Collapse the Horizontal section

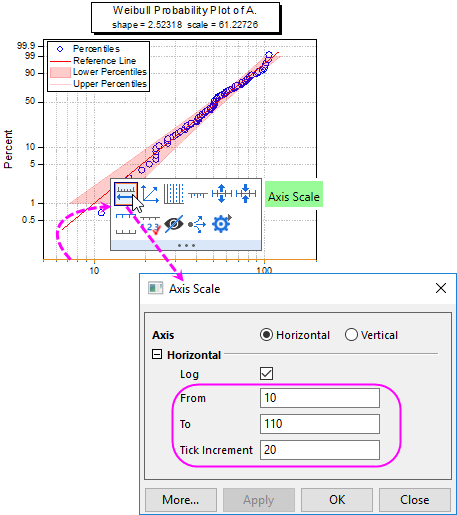coord(157,354)
